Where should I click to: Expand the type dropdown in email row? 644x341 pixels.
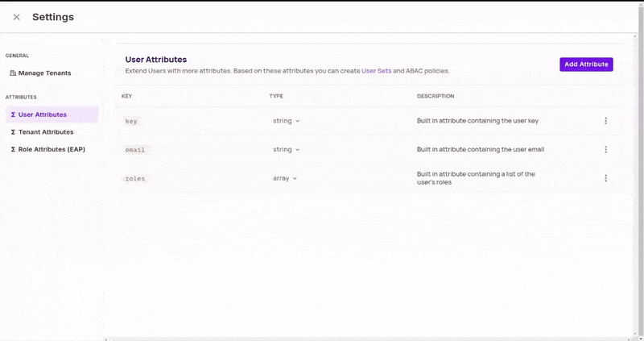click(x=286, y=149)
